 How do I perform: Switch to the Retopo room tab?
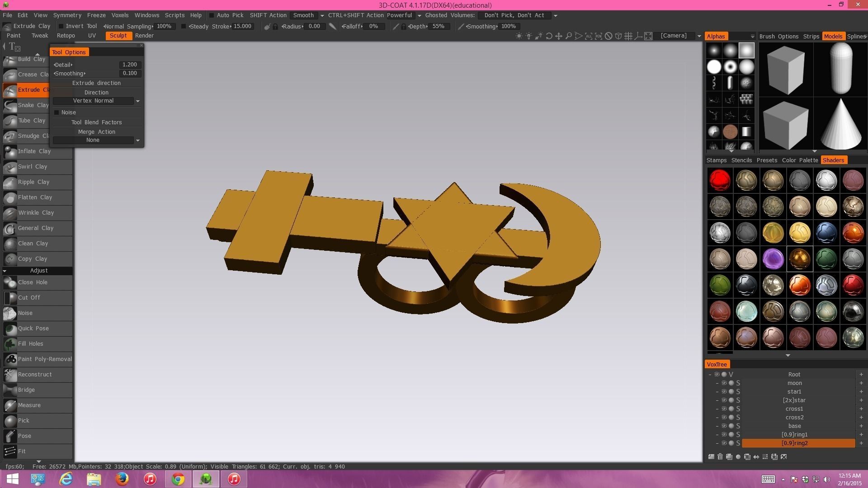[66, 36]
